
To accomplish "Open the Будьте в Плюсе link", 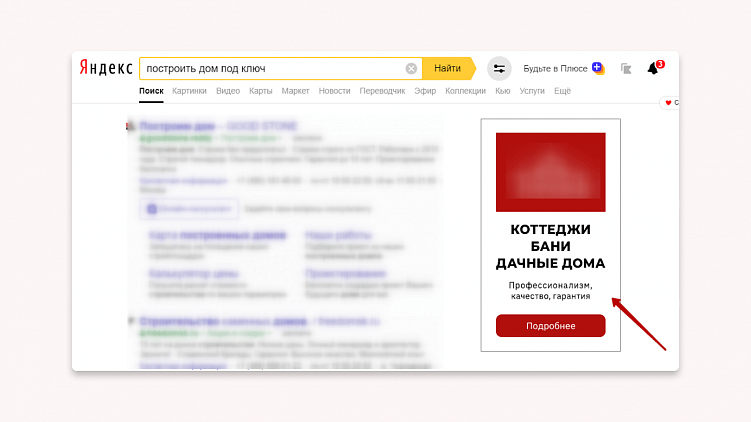I will (555, 68).
